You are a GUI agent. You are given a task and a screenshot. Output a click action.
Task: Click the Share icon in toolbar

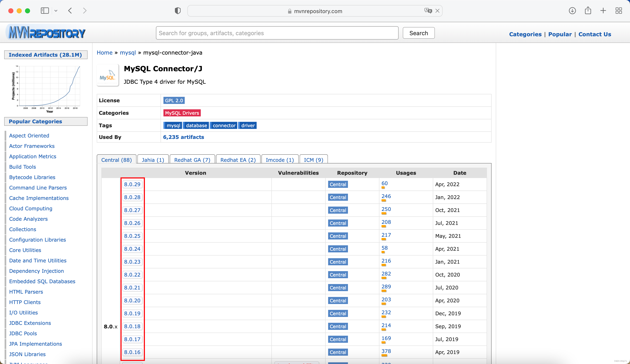(x=588, y=11)
